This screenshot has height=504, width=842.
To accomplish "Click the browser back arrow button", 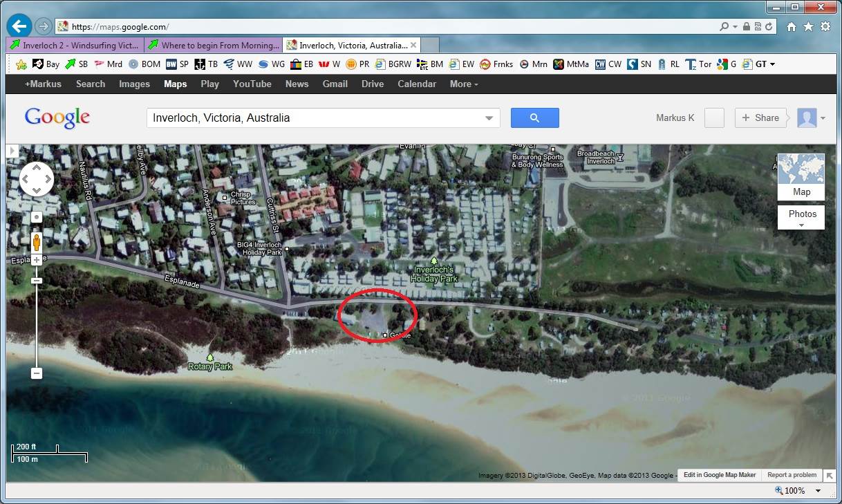I will click(x=19, y=26).
